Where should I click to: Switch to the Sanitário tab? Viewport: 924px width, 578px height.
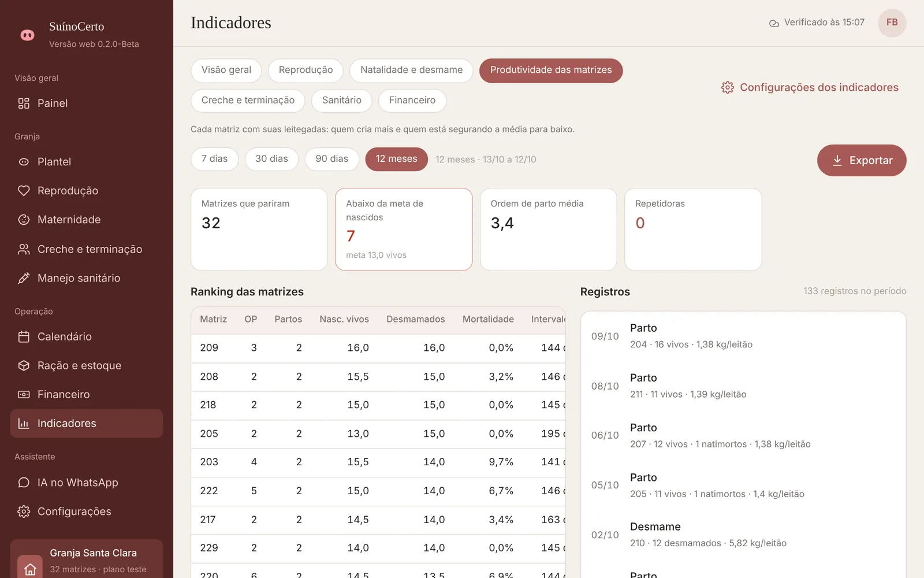point(342,101)
